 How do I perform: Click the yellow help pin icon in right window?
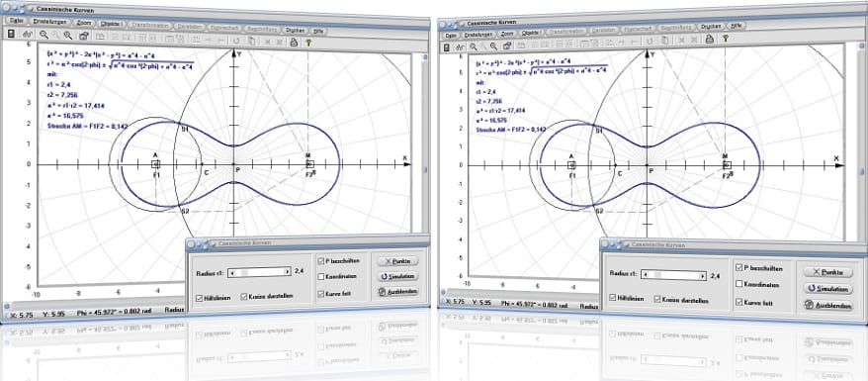726,38
